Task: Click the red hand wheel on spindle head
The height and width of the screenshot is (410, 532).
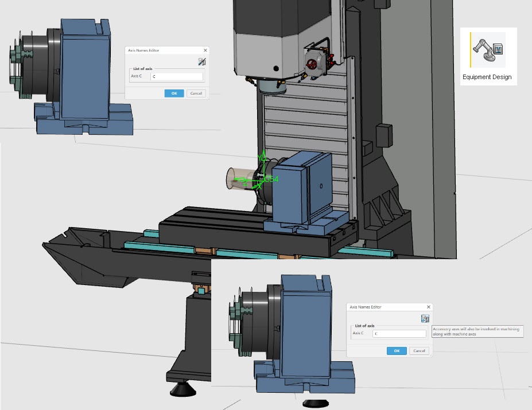Action: coord(311,64)
